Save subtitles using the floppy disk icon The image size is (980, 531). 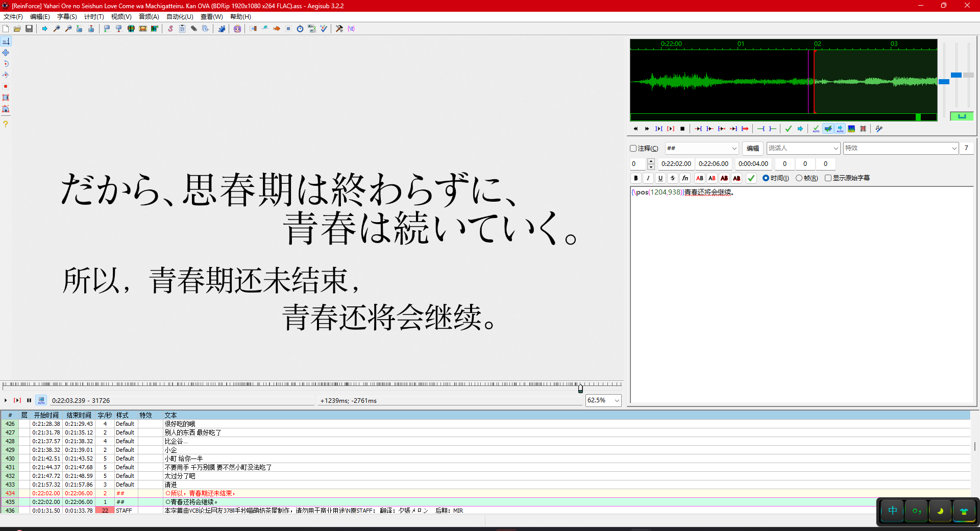29,29
